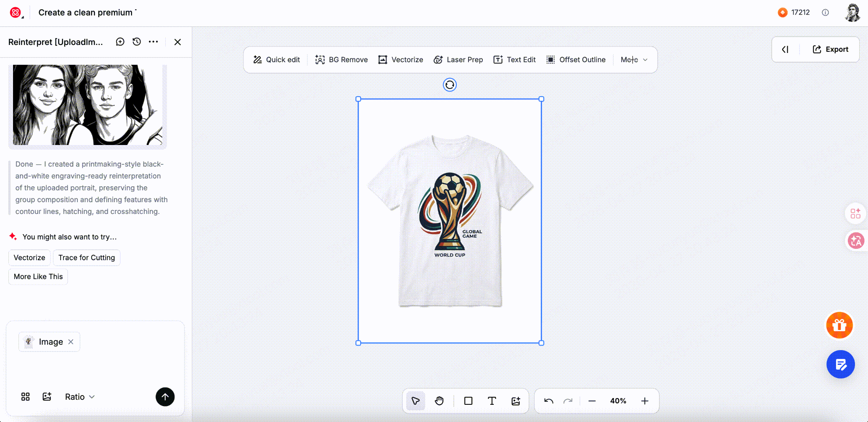Expand the More tools dropdown
Image resolution: width=868 pixels, height=422 pixels.
(x=634, y=60)
